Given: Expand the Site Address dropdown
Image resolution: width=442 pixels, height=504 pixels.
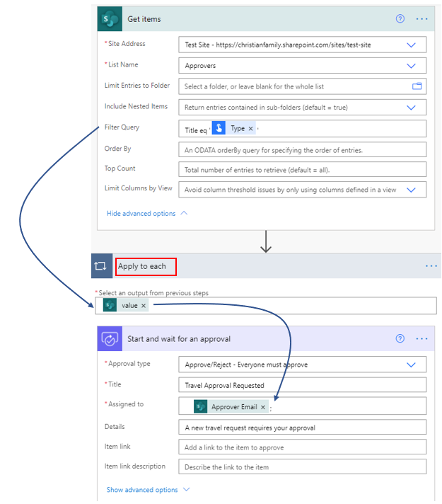Looking at the screenshot, I should (x=411, y=45).
